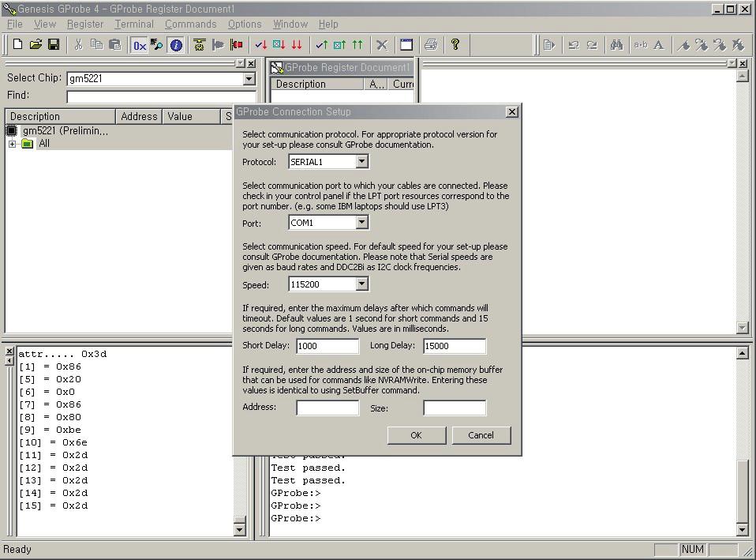Click Cancel in Connection Setup dialog
This screenshot has height=560, width=756.
click(x=481, y=435)
